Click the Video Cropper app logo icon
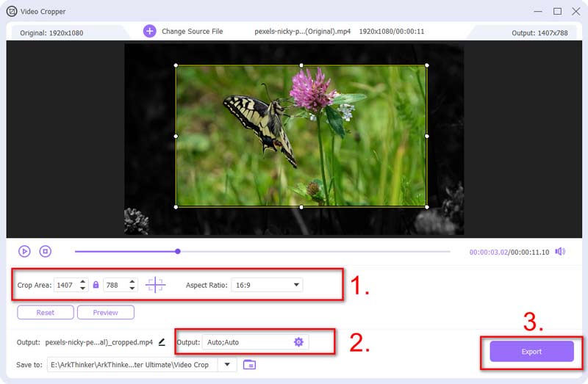 [x=12, y=12]
